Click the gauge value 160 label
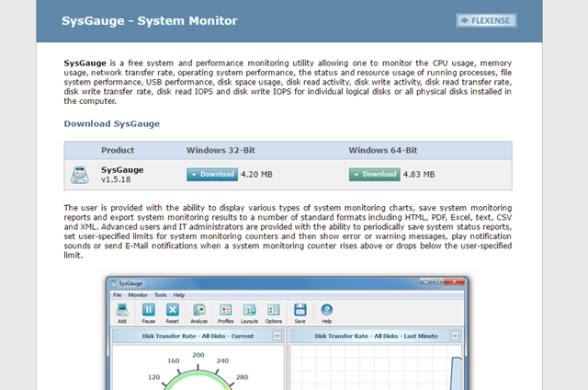This screenshot has height=390, width=588. click(x=174, y=361)
